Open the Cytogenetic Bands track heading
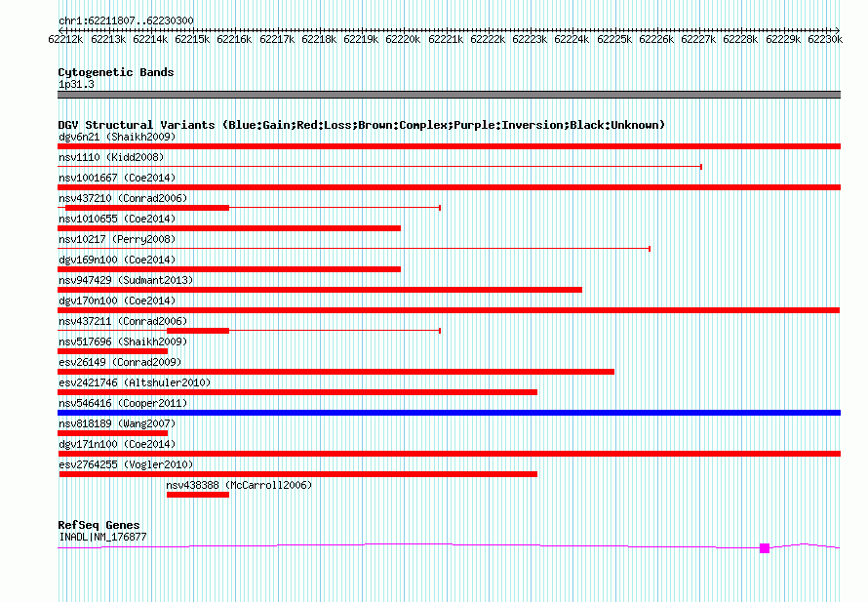This screenshot has width=868, height=602. [x=116, y=72]
